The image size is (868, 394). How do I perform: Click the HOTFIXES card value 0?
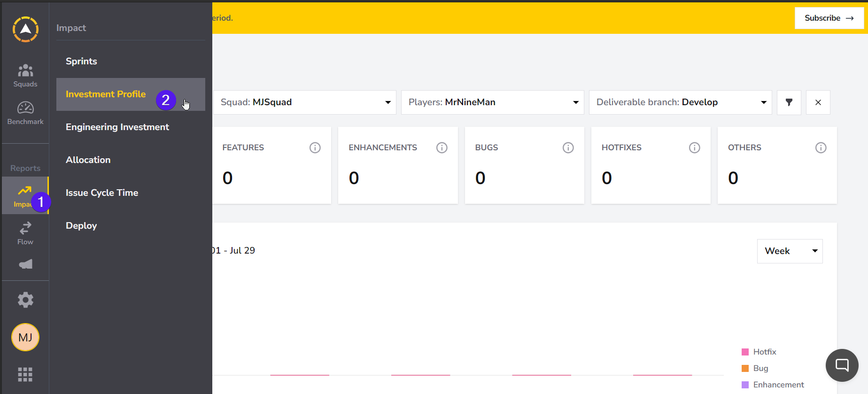pos(607,178)
